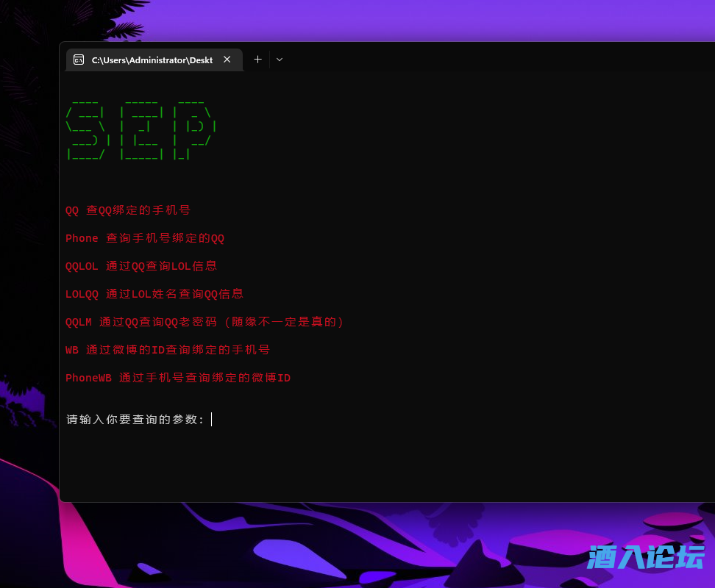This screenshot has height=588, width=715.
Task: Click the new tab plus button
Action: 257,60
